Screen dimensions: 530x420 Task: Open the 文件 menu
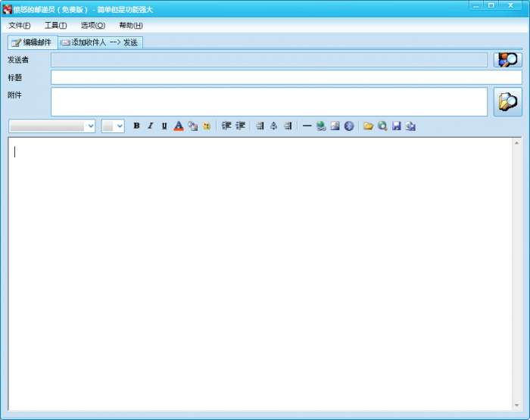(20, 26)
